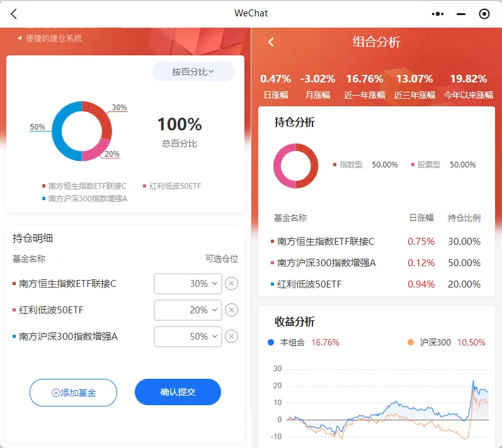Click the 0.94% daily change value
This screenshot has height=448, width=502.
pyautogui.click(x=421, y=284)
